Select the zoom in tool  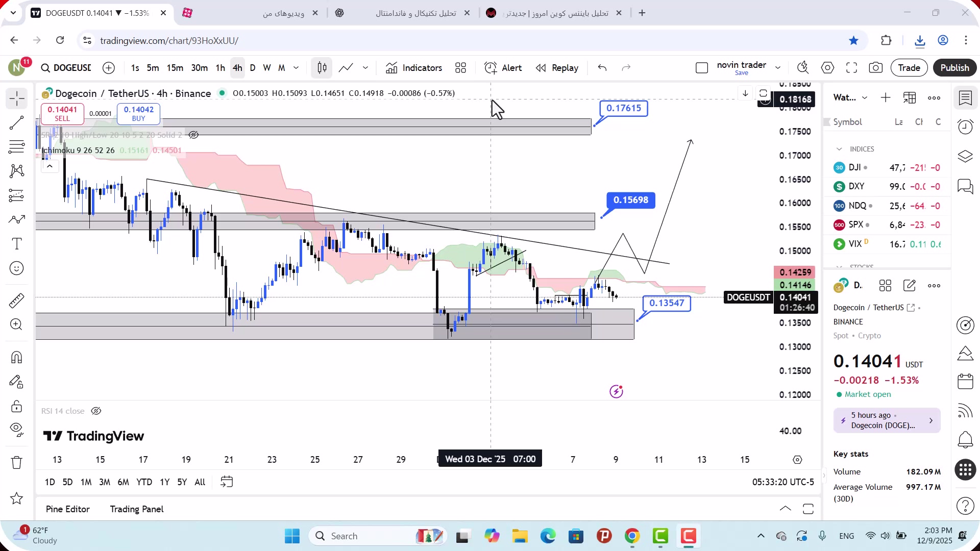pyautogui.click(x=17, y=324)
